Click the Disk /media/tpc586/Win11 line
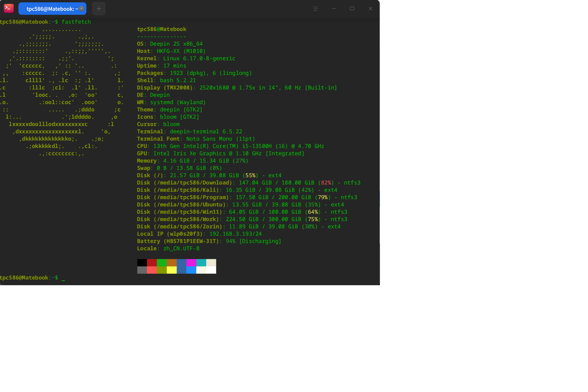This screenshot has height=392, width=588. [242, 212]
